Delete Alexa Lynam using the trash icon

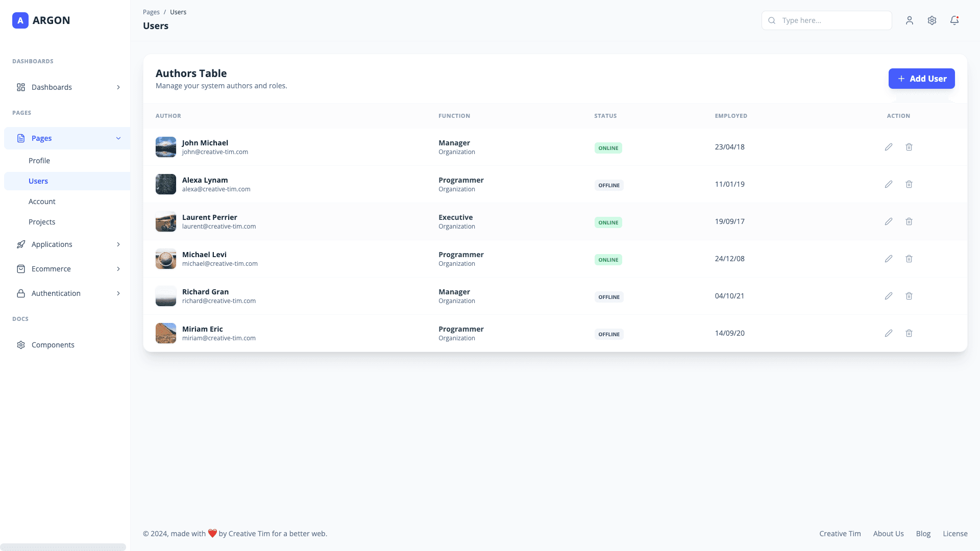click(x=909, y=184)
